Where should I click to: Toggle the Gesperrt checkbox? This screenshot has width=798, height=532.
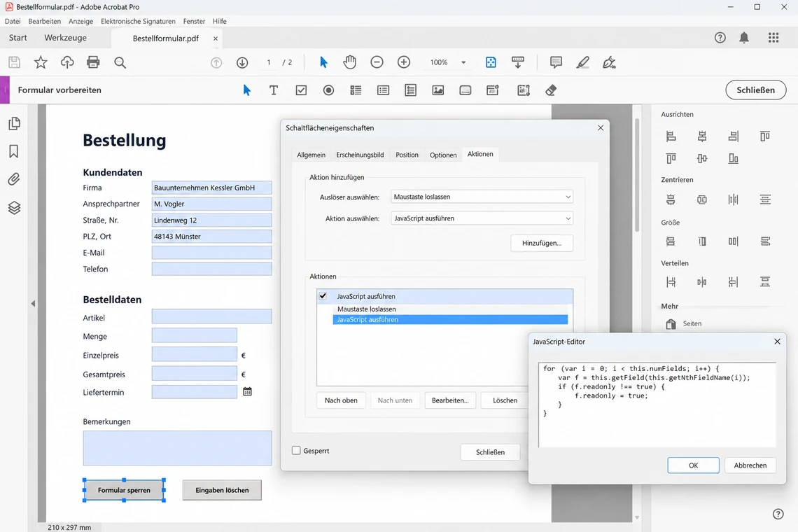(296, 451)
